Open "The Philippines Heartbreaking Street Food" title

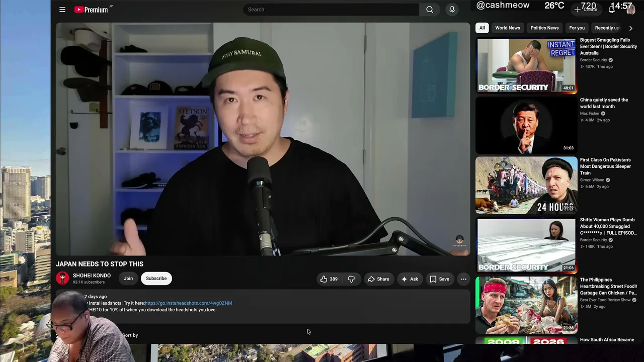pos(609,286)
